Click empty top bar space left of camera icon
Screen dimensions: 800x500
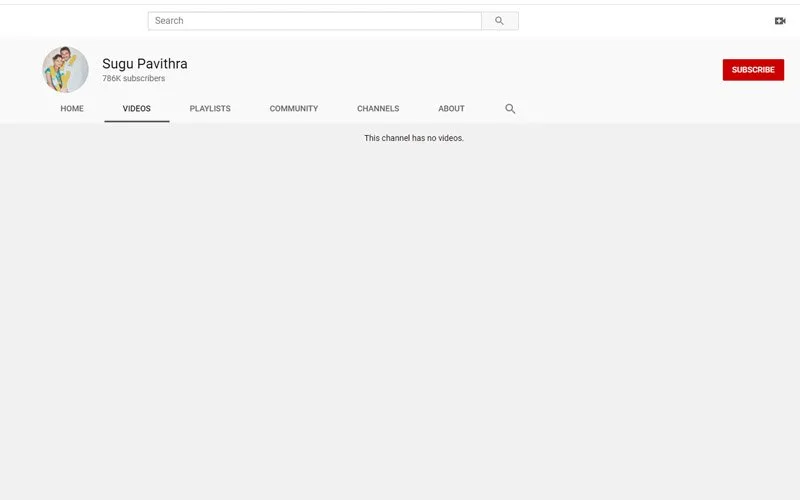(x=650, y=21)
